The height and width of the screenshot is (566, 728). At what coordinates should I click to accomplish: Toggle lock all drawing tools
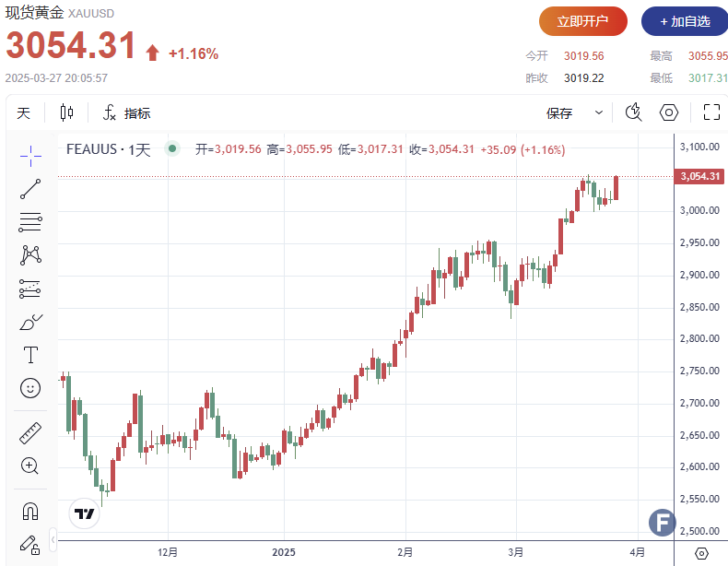[30, 544]
